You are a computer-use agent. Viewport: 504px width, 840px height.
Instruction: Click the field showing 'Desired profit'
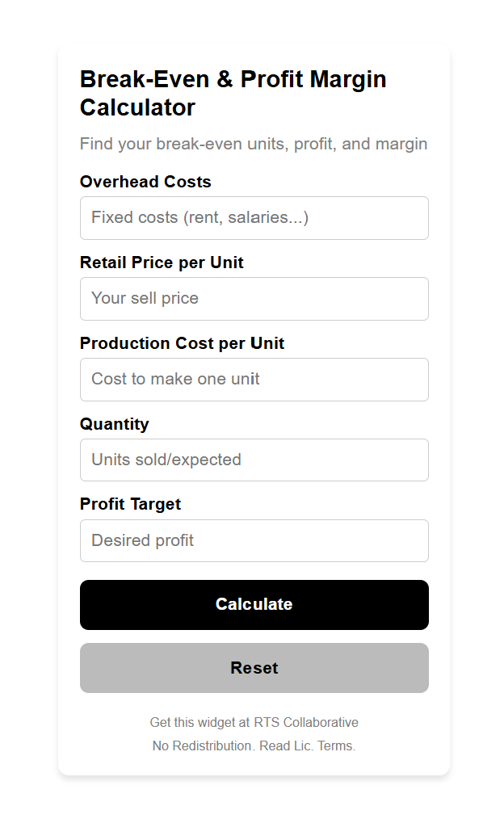pos(254,540)
